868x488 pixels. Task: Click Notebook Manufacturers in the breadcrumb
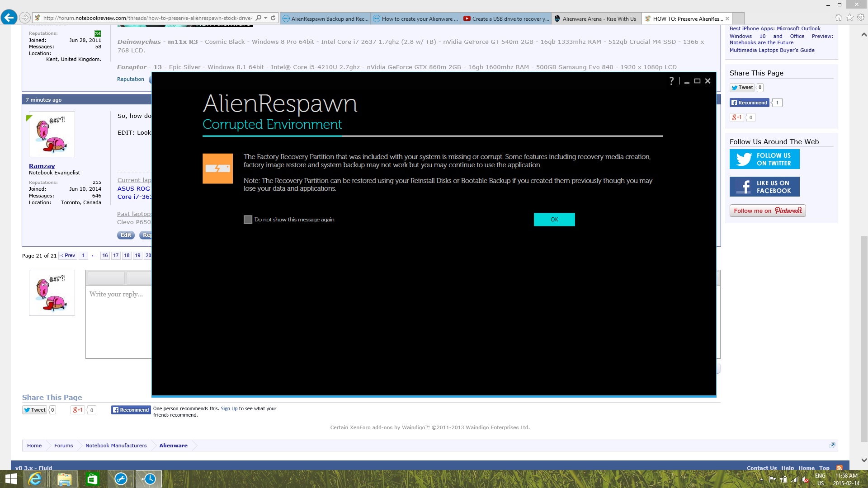[x=116, y=446]
